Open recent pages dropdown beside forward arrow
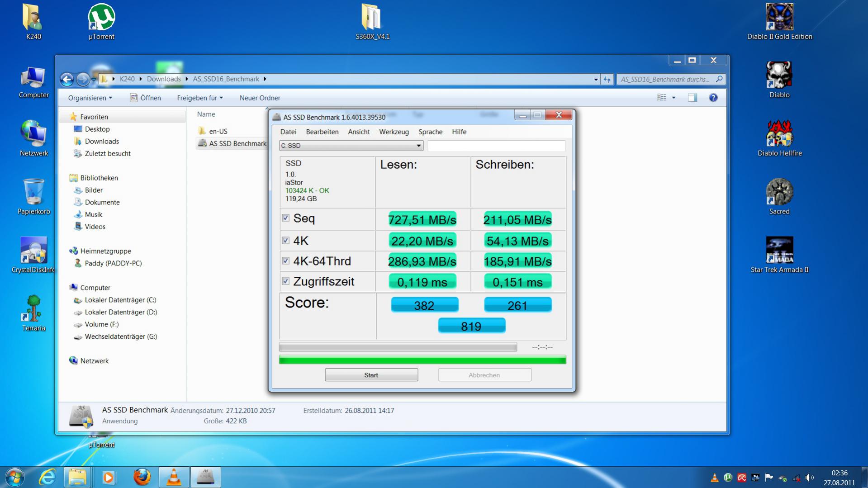This screenshot has width=868, height=488. [x=94, y=79]
